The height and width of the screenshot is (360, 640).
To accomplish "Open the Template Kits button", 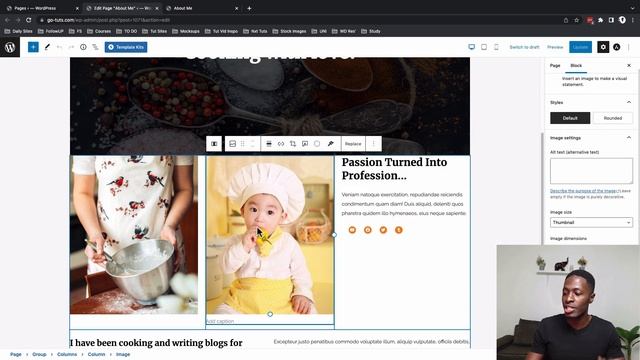I will [x=126, y=47].
